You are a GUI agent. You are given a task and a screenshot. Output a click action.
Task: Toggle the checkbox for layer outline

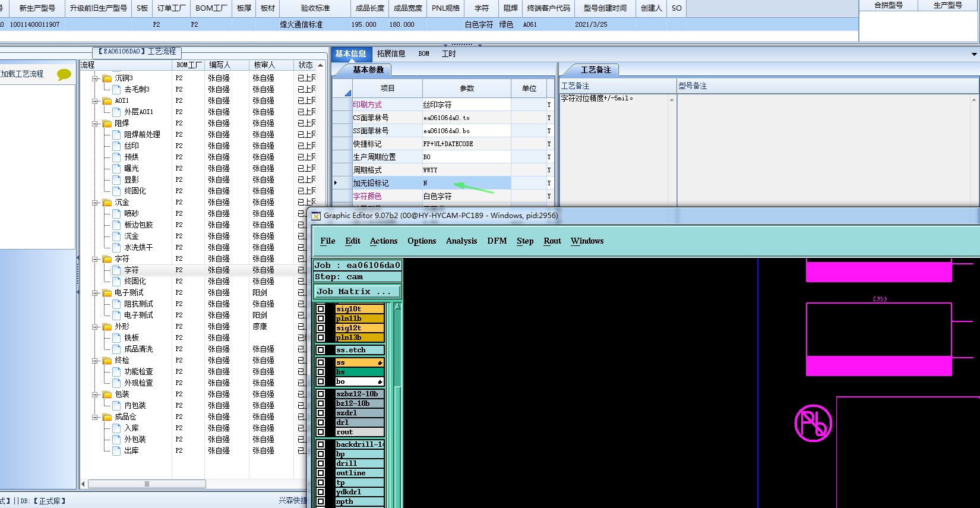(321, 473)
